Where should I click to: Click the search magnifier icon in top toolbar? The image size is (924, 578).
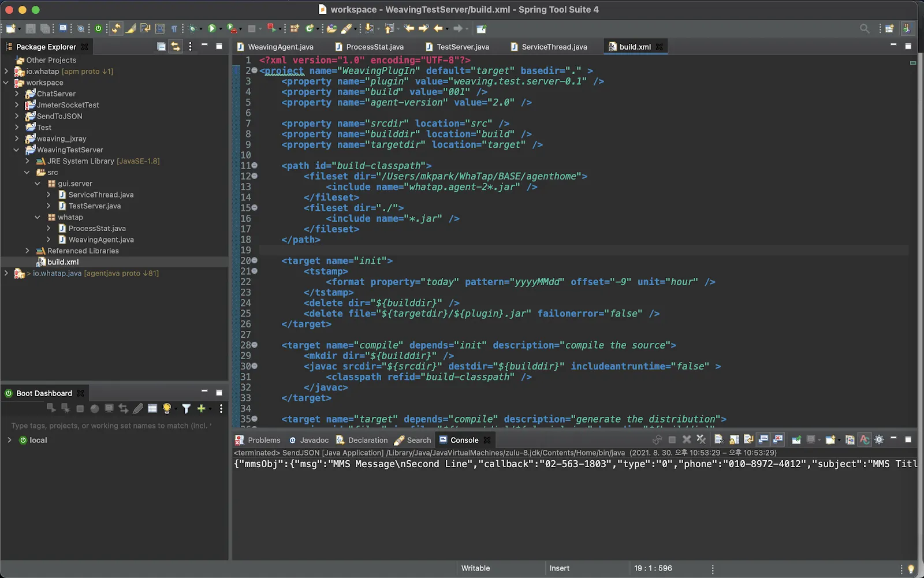[865, 28]
